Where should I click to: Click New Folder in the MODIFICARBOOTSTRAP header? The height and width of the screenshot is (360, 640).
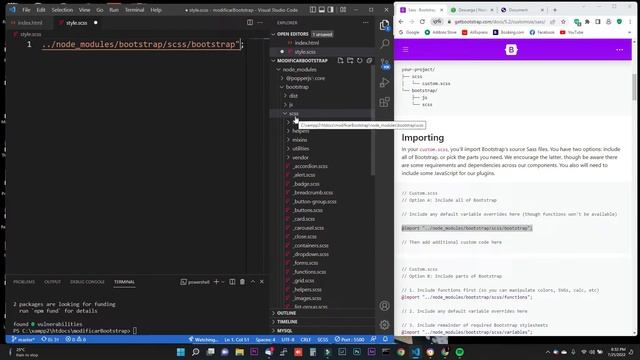pos(350,60)
